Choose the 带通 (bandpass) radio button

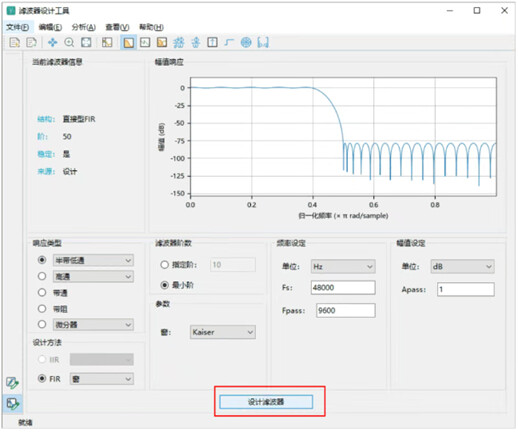tap(42, 292)
